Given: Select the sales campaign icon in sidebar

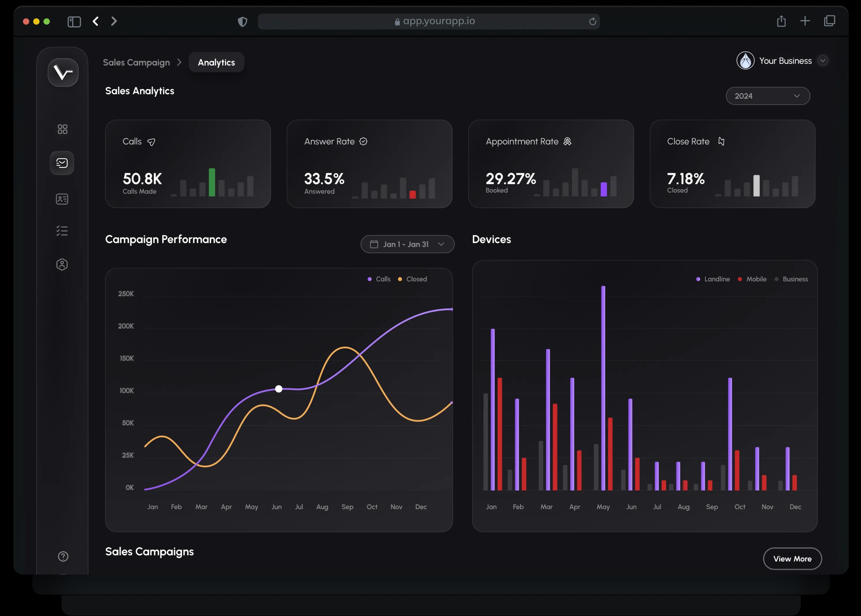Looking at the screenshot, I should pos(62,163).
